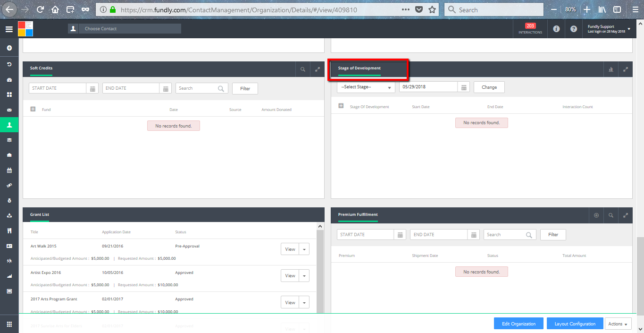
Task: View the Art Walk 2015 grant
Action: (290, 249)
